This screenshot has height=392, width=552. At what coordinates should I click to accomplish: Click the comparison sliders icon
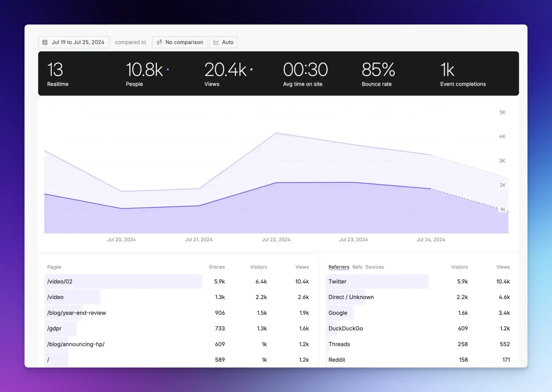coord(160,42)
